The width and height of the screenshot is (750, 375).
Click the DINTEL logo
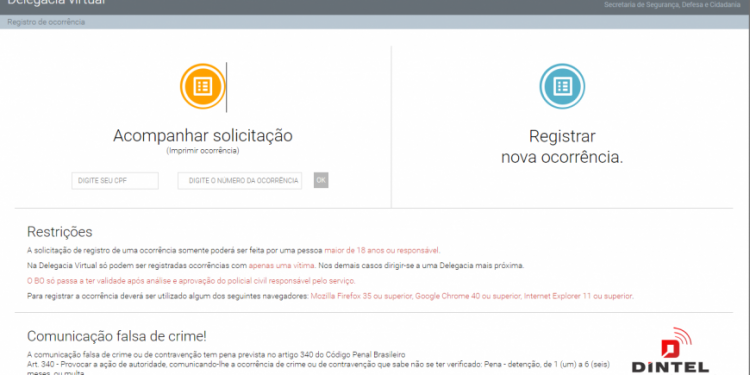pyautogui.click(x=670, y=351)
